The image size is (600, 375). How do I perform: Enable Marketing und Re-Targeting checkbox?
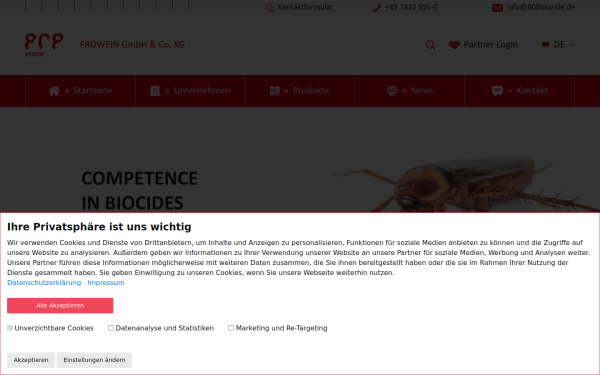click(231, 328)
